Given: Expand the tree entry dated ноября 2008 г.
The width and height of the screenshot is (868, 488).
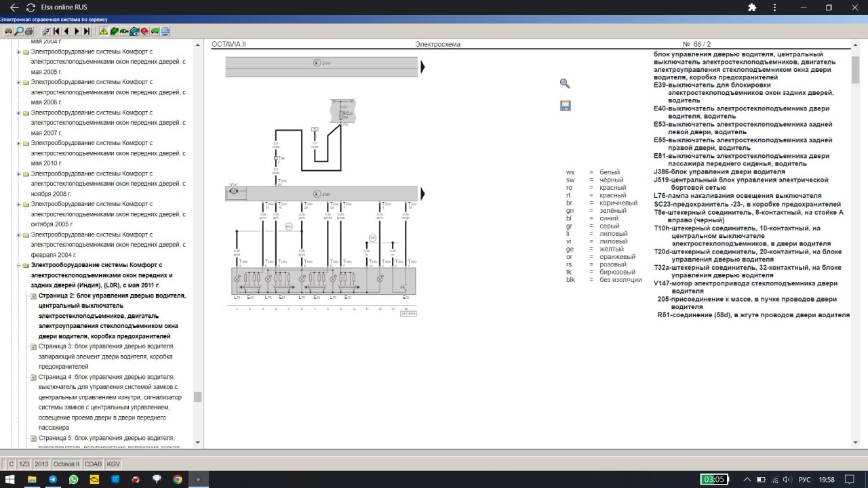Looking at the screenshot, I should click(x=18, y=174).
